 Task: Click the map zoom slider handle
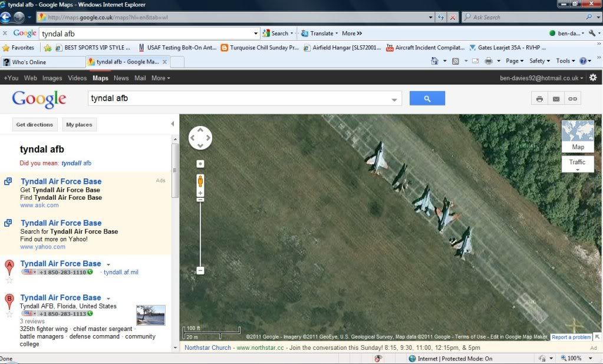pos(200,200)
